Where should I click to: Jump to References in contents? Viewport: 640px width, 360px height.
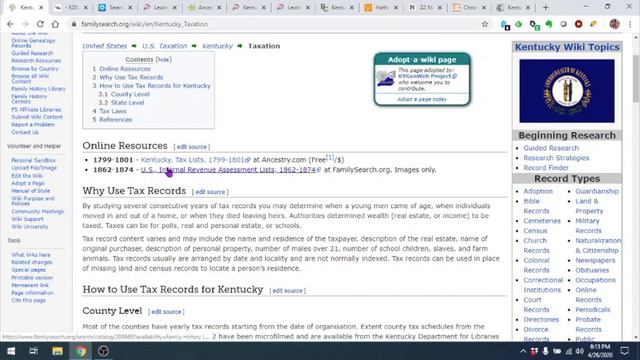coord(116,120)
